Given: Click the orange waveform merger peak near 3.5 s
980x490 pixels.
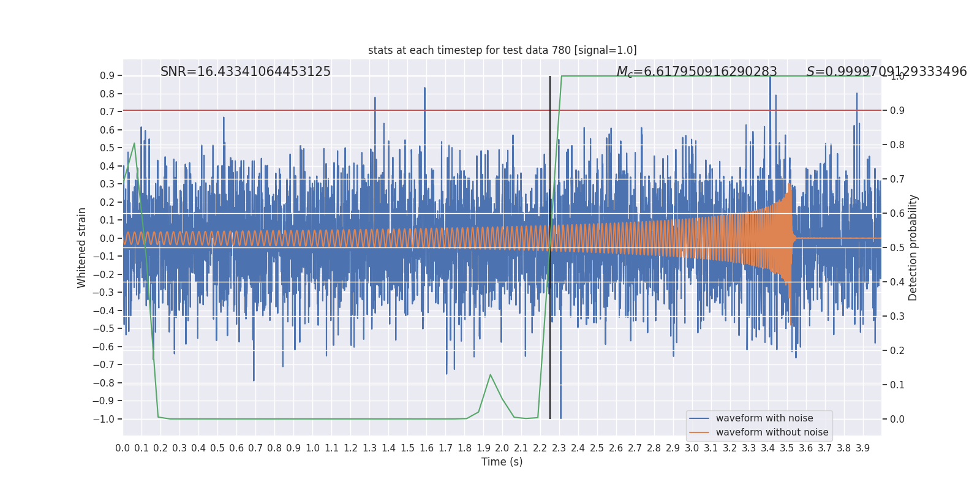Looking at the screenshot, I should [x=790, y=184].
